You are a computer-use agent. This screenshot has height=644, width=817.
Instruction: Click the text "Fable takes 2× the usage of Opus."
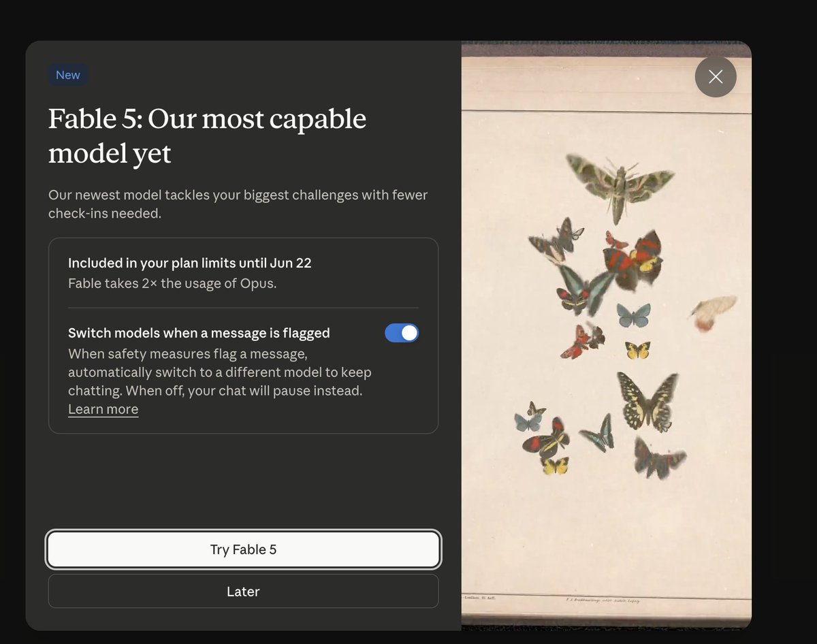pyautogui.click(x=172, y=283)
